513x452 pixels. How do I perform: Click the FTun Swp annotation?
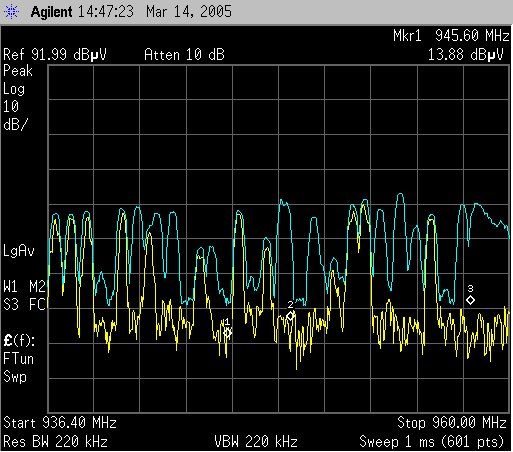[19, 368]
